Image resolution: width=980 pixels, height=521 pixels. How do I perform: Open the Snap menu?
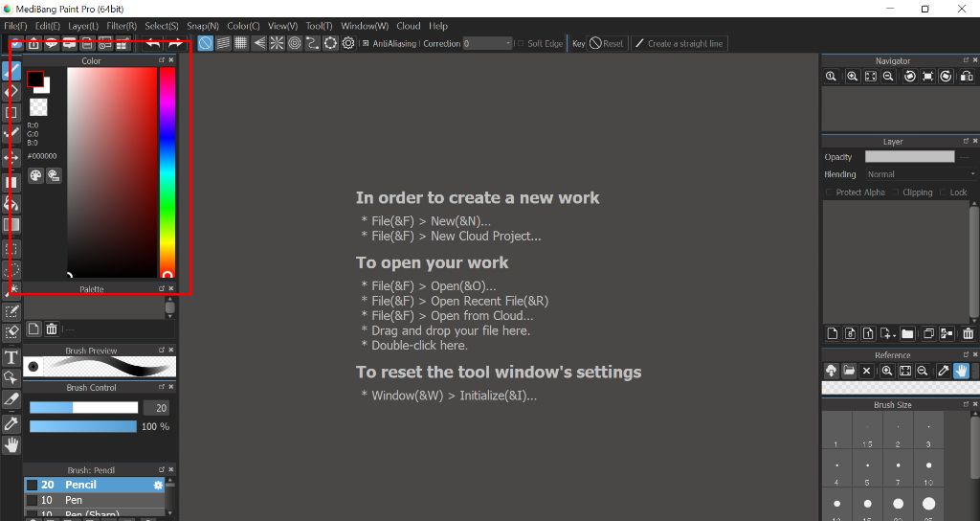pyautogui.click(x=203, y=26)
